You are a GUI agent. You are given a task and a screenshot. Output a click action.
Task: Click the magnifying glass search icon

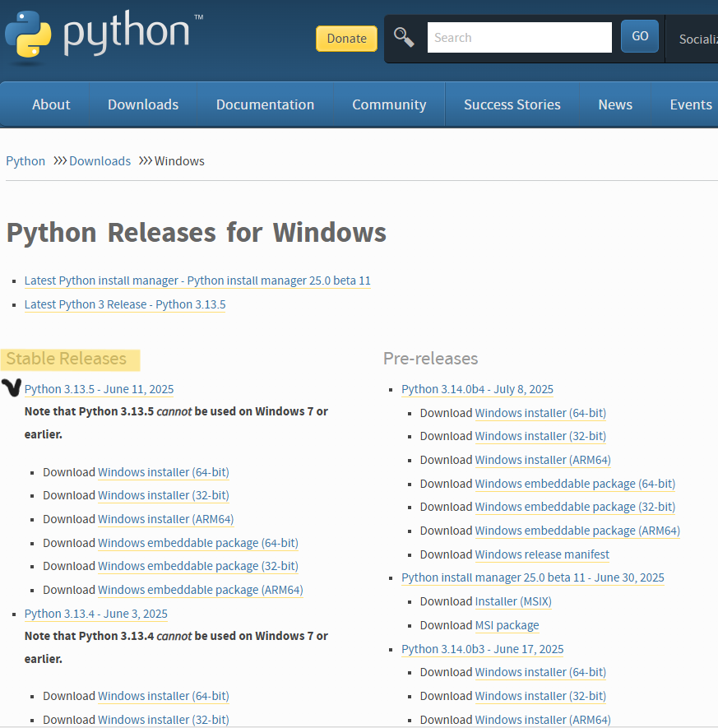pyautogui.click(x=404, y=37)
